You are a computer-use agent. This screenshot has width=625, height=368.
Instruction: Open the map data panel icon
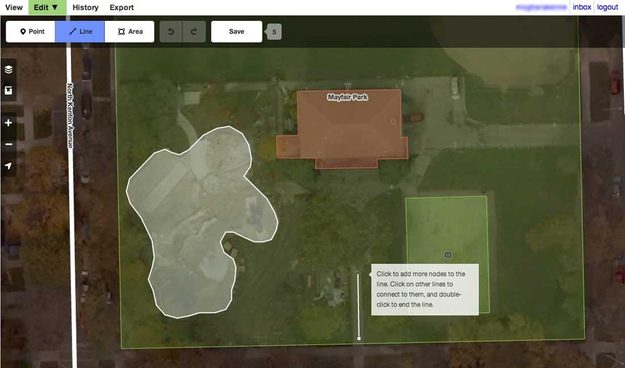8,91
